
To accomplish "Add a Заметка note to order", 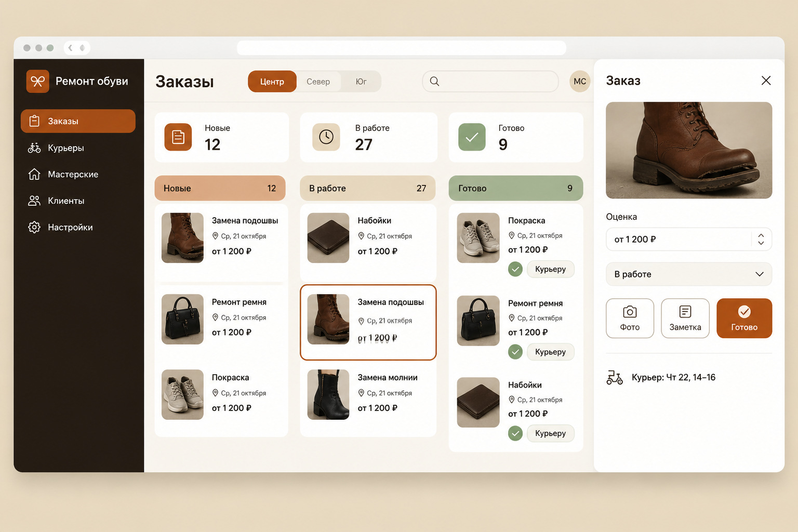I will [x=685, y=318].
